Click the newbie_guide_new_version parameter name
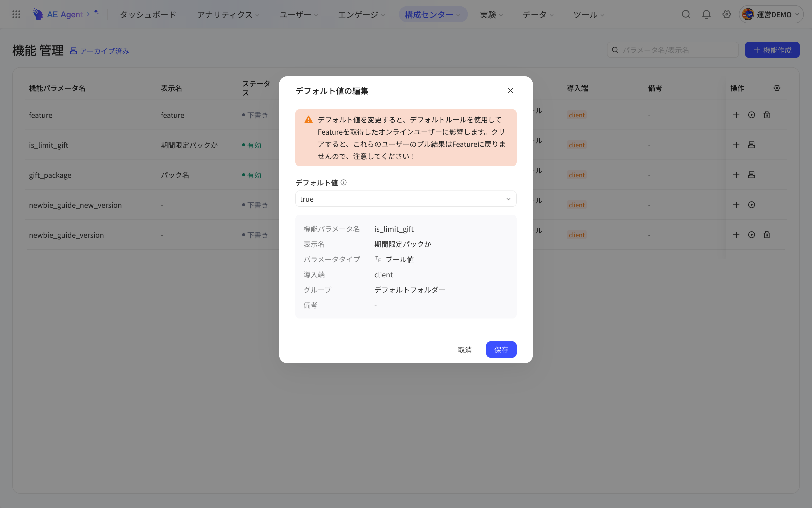 [x=75, y=205]
